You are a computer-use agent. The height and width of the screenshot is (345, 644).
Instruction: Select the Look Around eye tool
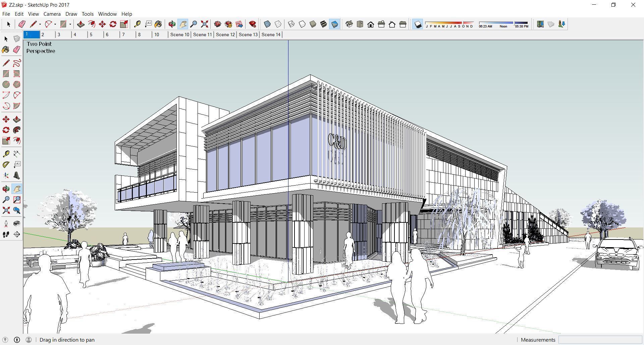click(x=17, y=224)
